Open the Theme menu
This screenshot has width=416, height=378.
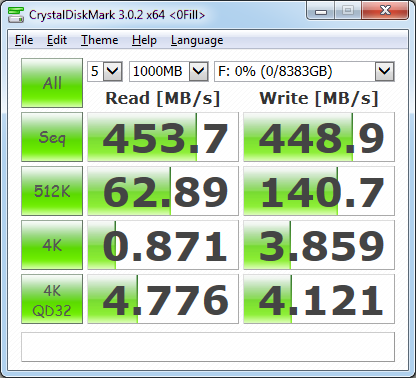click(99, 40)
